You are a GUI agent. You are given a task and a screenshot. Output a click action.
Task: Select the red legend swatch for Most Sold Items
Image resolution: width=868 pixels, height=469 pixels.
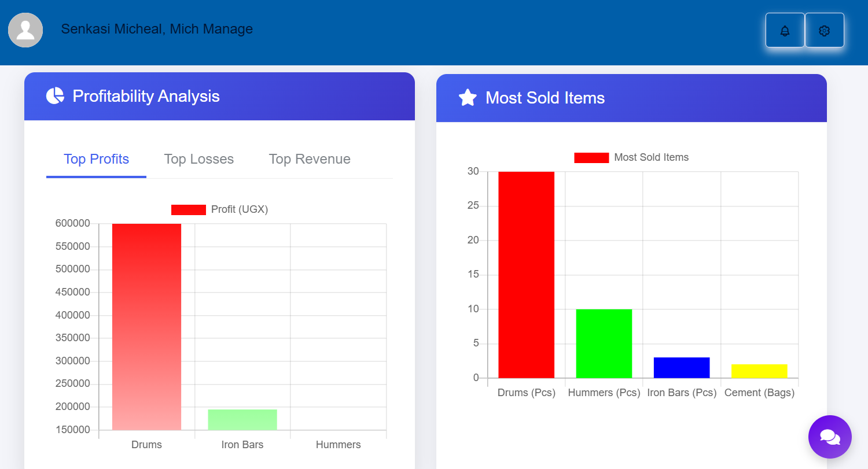click(x=591, y=157)
